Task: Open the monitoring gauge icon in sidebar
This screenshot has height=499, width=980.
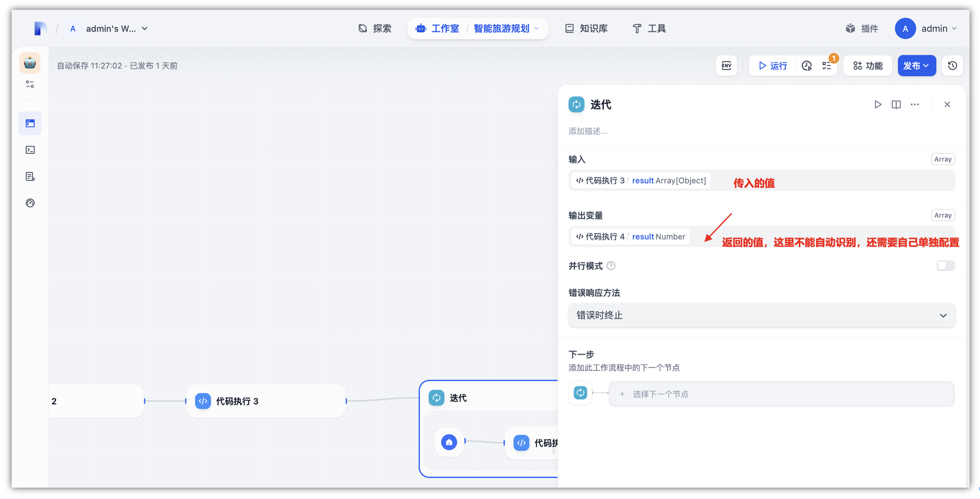Action: coord(30,203)
